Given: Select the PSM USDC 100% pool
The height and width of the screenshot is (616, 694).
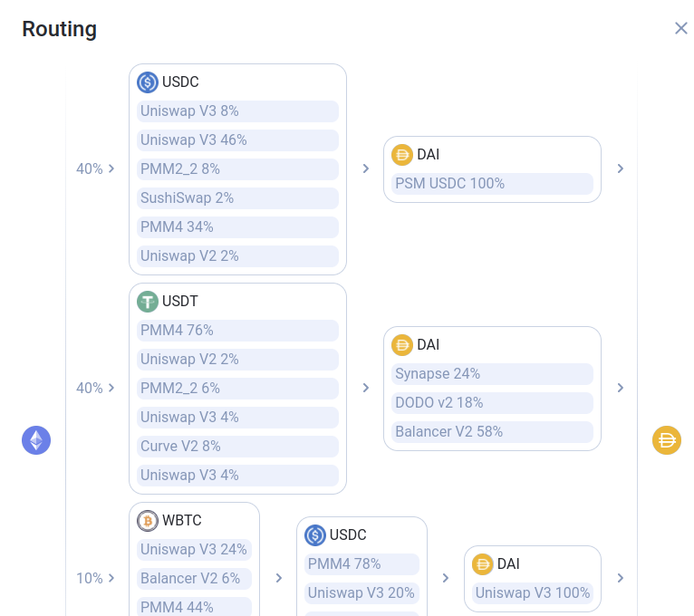Looking at the screenshot, I should [492, 184].
